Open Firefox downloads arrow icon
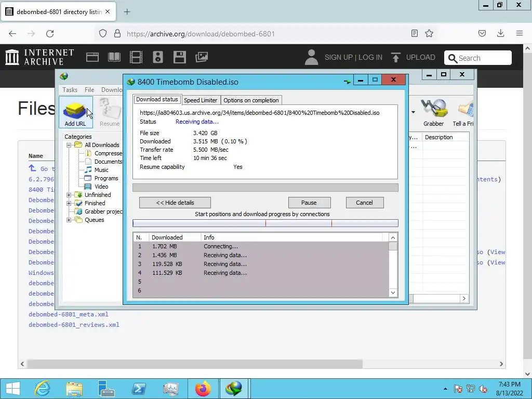The height and width of the screenshot is (399, 532). (x=500, y=33)
